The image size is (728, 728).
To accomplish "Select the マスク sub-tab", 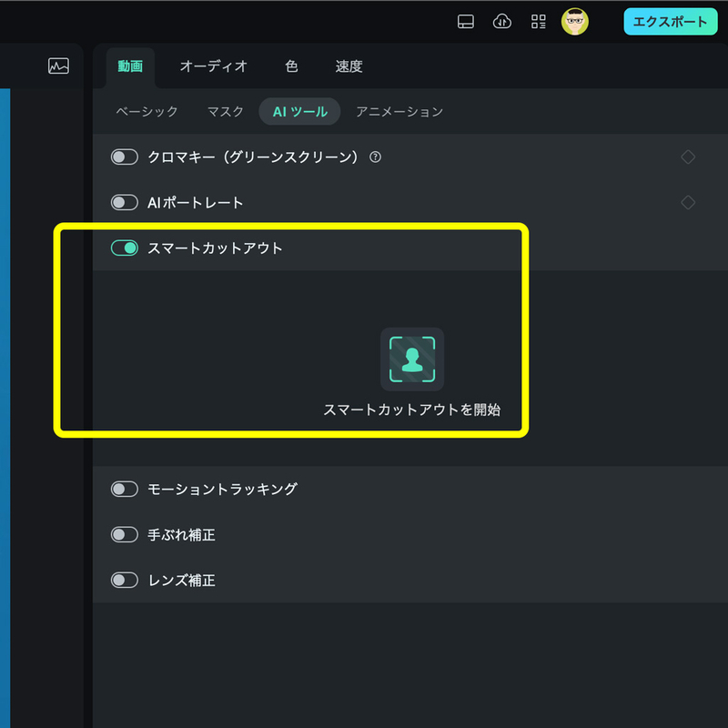I will tap(225, 111).
